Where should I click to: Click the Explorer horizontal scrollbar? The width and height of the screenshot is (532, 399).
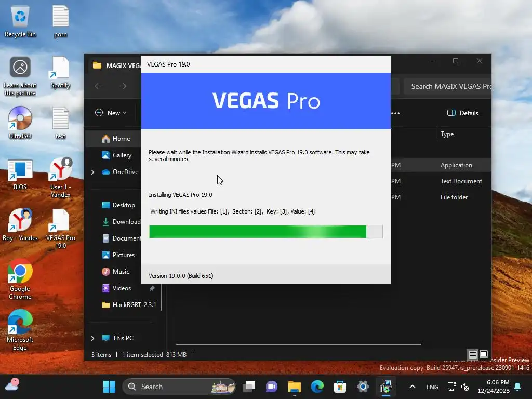coord(299,344)
